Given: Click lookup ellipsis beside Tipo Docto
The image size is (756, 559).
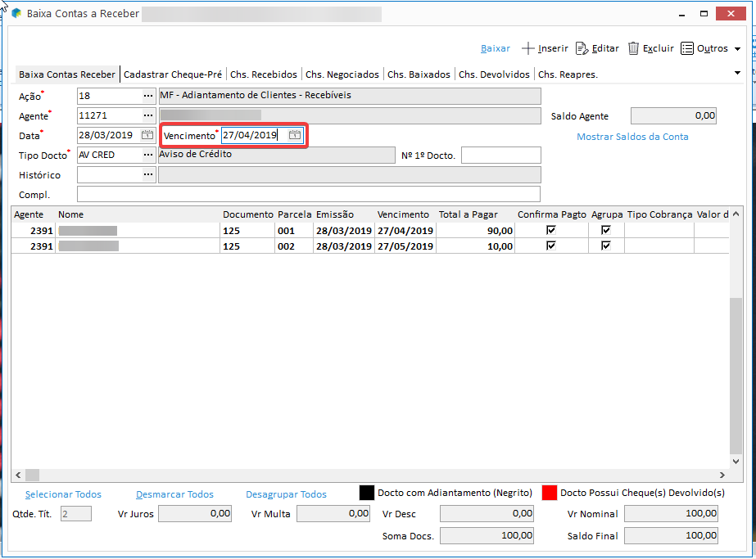Looking at the screenshot, I should pyautogui.click(x=148, y=155).
